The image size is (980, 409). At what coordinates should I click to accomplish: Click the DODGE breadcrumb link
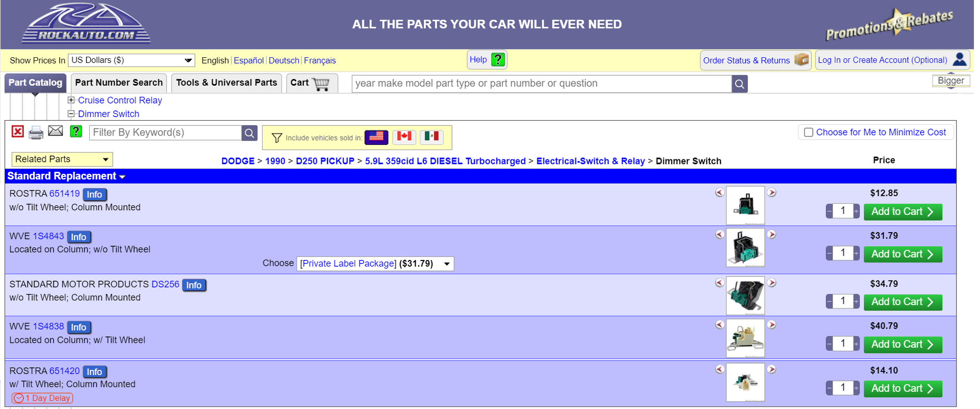pyautogui.click(x=238, y=161)
